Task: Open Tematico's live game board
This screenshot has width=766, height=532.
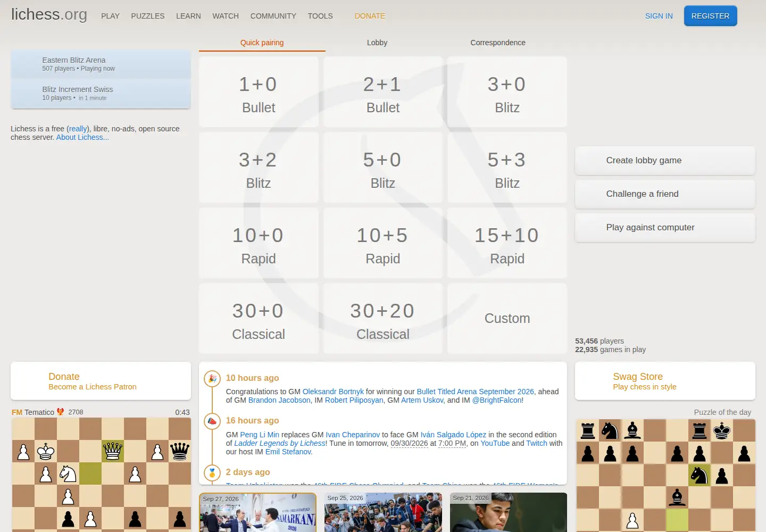Action: point(101,475)
